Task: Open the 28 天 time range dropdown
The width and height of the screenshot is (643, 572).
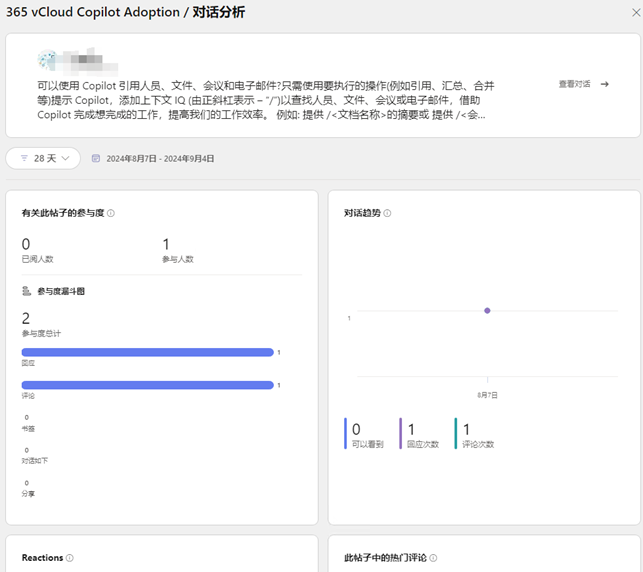Action: point(43,158)
